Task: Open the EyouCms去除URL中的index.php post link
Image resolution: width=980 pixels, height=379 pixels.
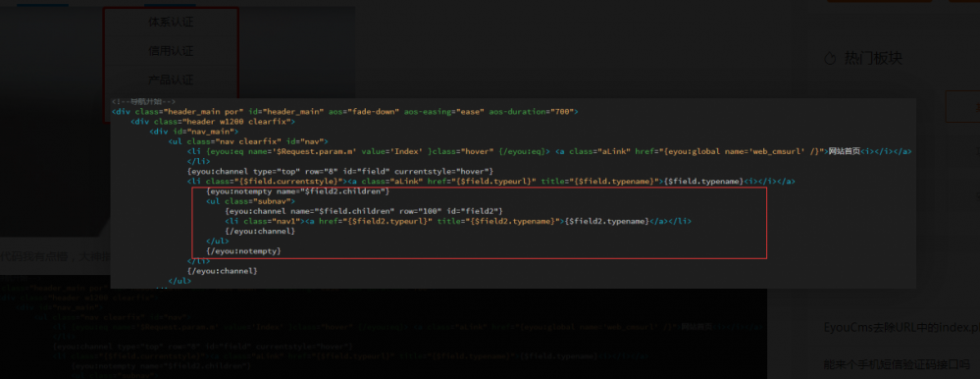Action: (902, 328)
